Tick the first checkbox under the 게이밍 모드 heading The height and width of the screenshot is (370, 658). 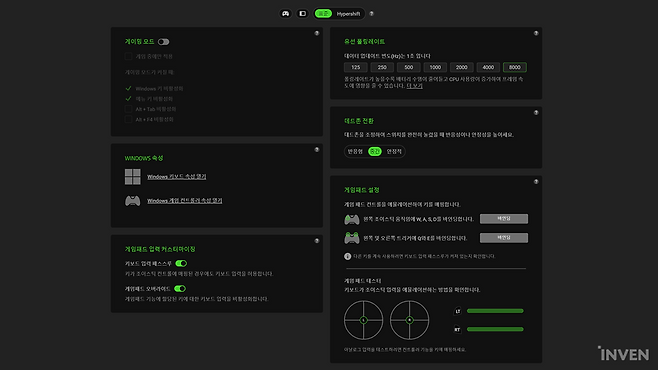point(128,56)
